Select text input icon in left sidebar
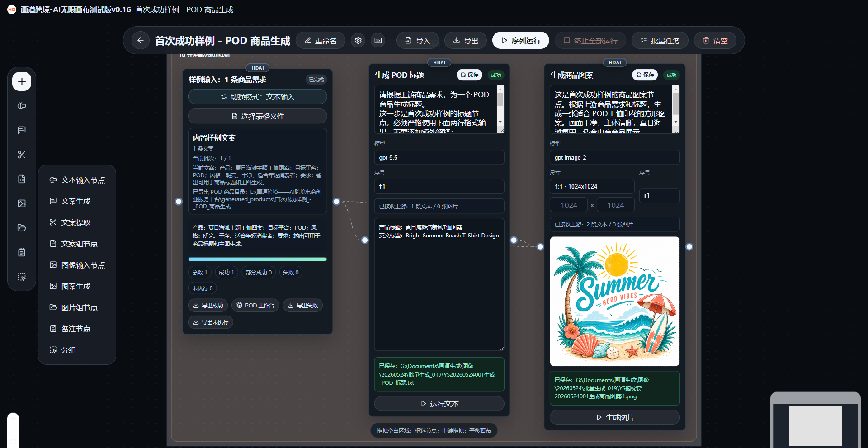Screen dimensions: 868x448 [22, 106]
